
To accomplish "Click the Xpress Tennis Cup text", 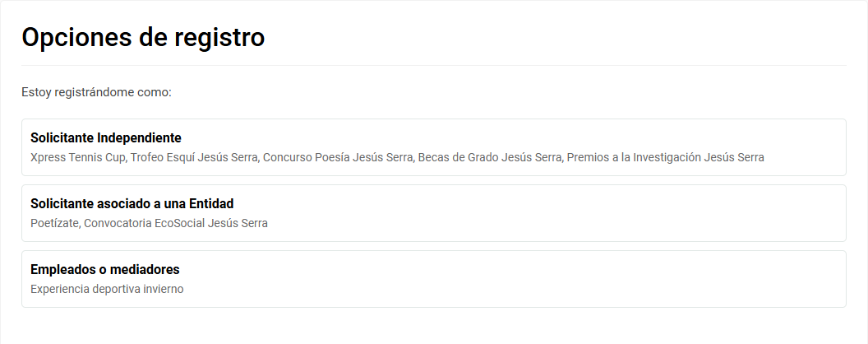I will tap(78, 157).
